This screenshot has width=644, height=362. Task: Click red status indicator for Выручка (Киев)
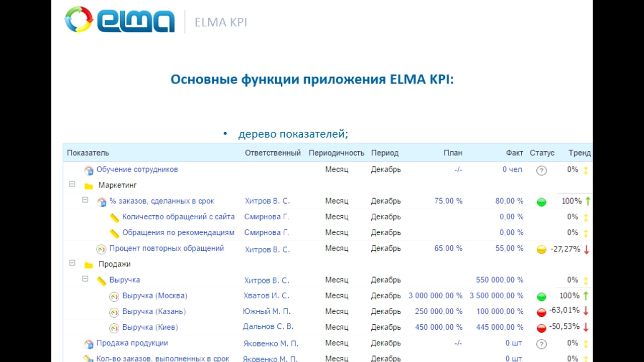541,328
